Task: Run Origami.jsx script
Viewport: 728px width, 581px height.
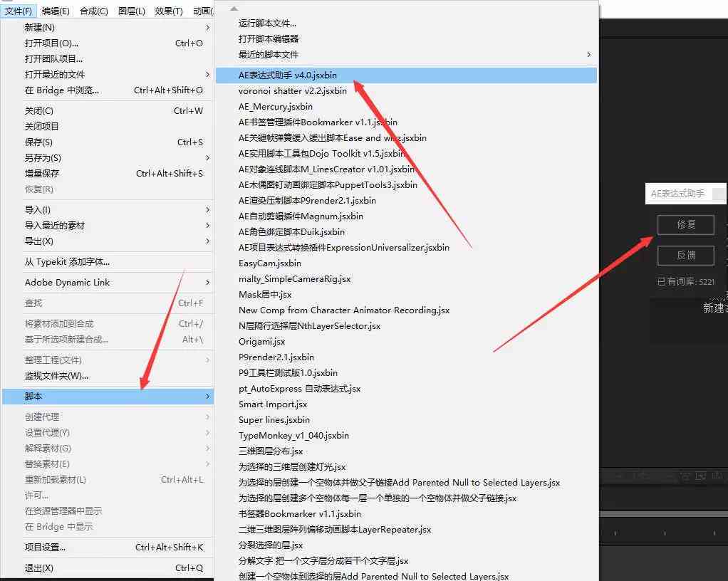Action: pos(406,342)
